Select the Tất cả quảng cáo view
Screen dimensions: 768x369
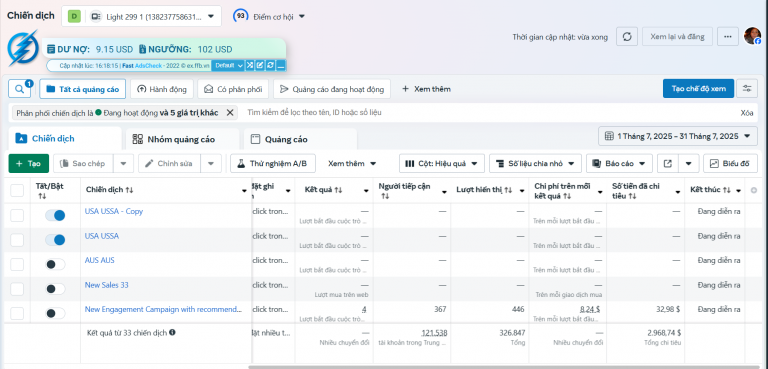[x=83, y=89]
